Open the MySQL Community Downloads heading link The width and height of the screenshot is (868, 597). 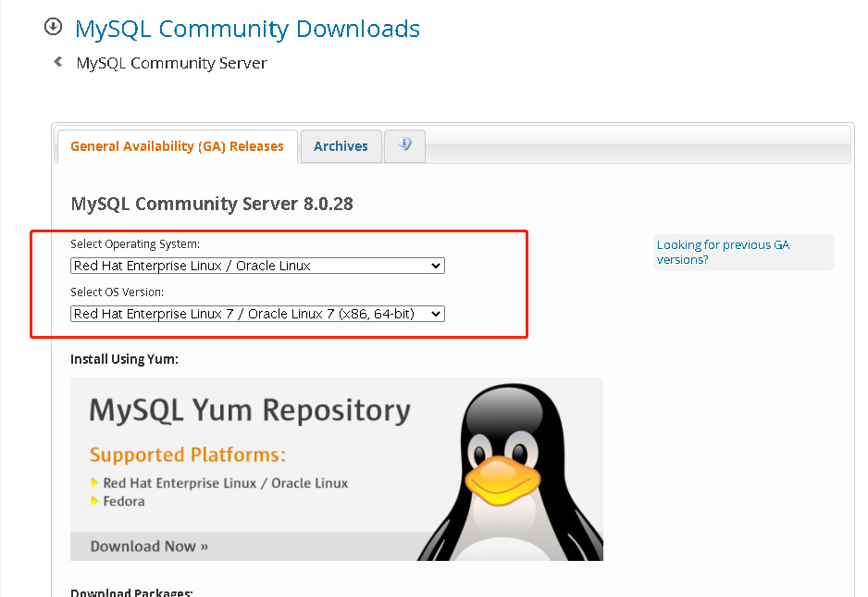[x=247, y=29]
